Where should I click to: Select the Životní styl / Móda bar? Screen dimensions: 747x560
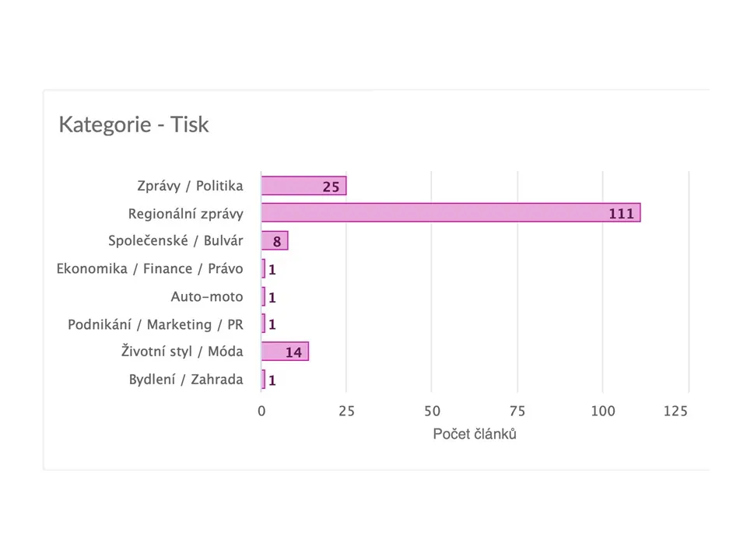point(285,352)
